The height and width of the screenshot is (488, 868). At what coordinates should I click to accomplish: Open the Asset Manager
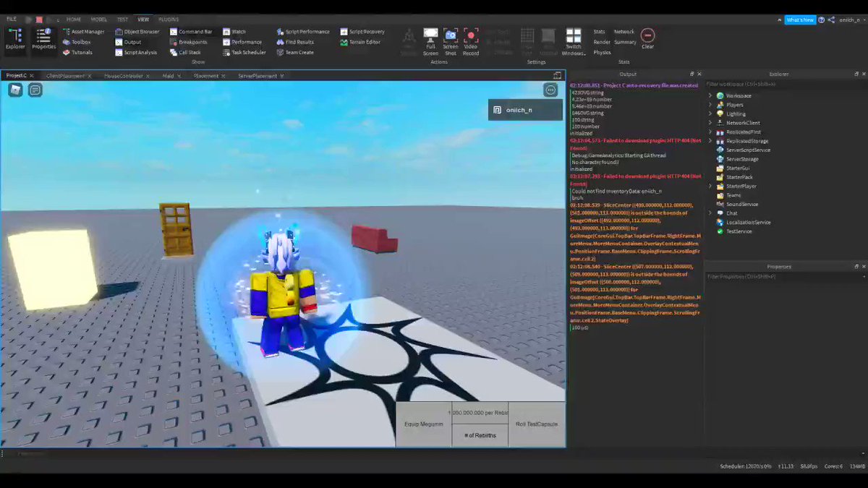[x=83, y=32]
